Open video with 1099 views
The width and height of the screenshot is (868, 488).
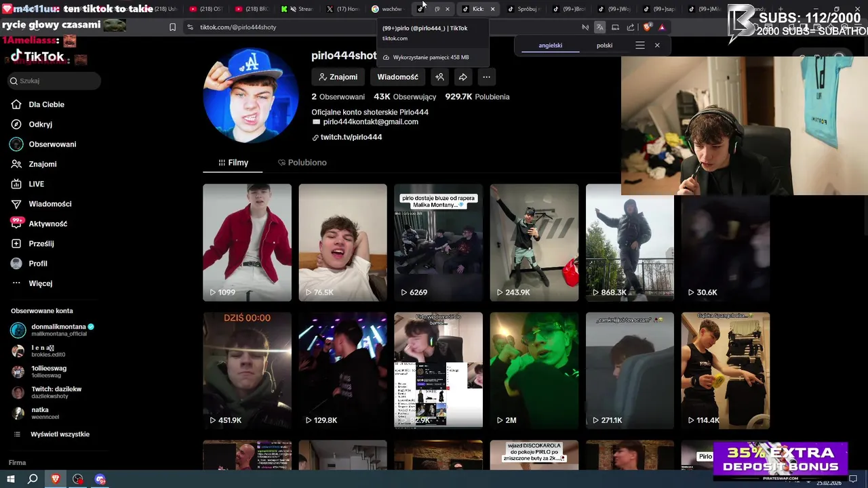click(247, 243)
